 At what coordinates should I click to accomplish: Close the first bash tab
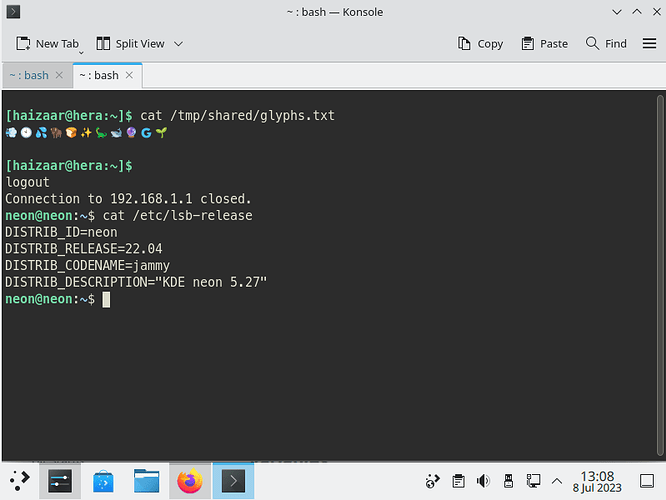(x=59, y=75)
